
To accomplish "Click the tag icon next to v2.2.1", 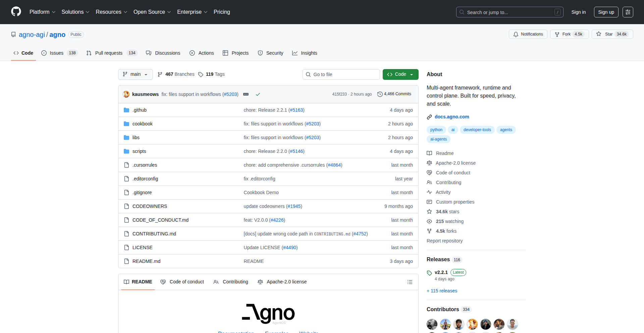I will pyautogui.click(x=429, y=273).
